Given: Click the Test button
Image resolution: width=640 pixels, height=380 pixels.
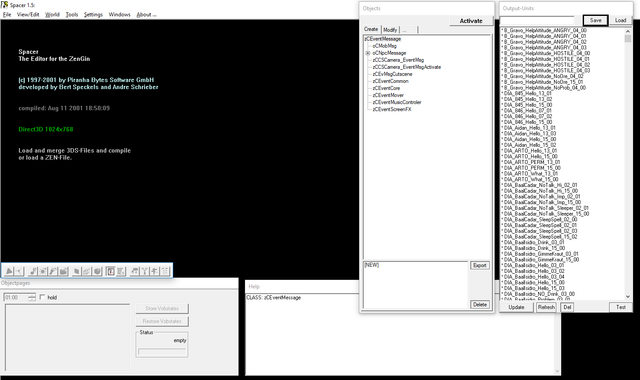Looking at the screenshot, I should pos(620,307).
